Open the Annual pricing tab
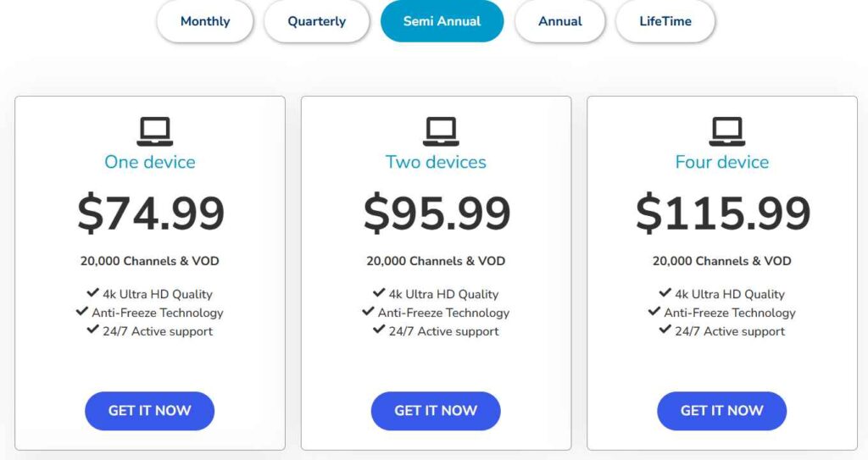The image size is (868, 460). [x=560, y=21]
